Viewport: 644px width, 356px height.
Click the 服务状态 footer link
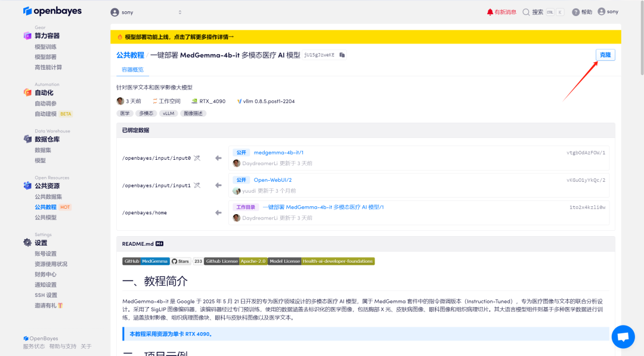[33, 346]
